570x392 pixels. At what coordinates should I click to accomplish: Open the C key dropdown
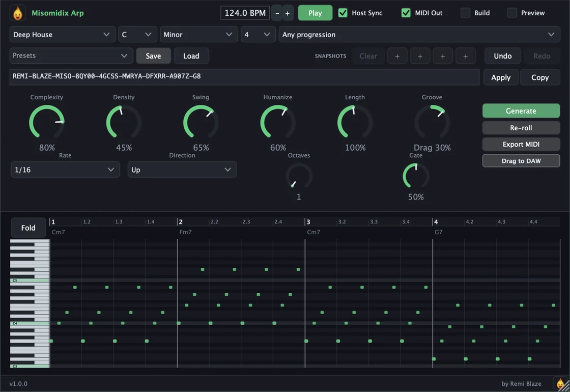click(137, 35)
